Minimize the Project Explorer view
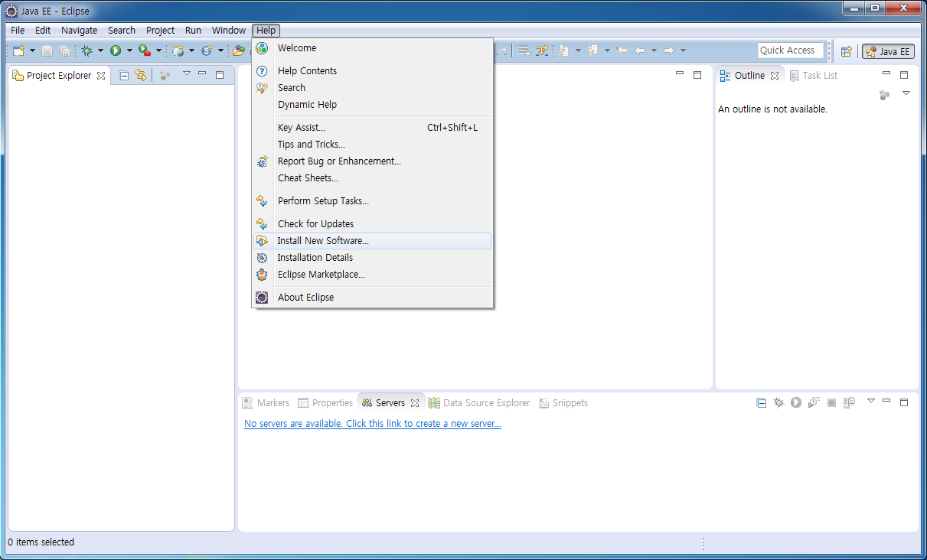 202,73
